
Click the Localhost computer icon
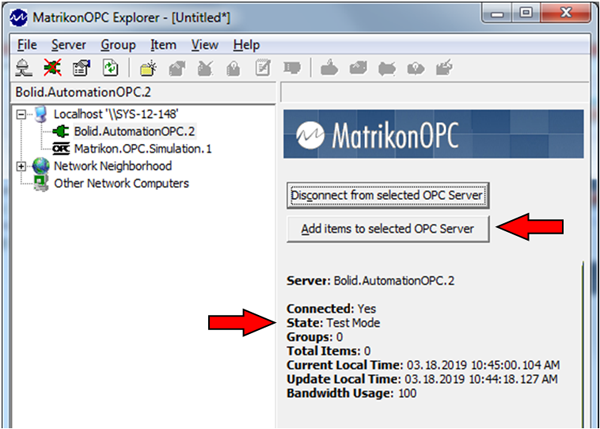point(40,114)
